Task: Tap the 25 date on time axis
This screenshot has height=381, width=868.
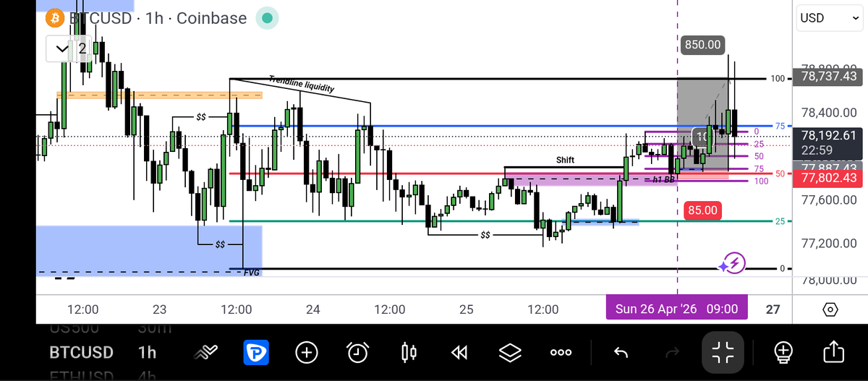Action: pos(466,309)
